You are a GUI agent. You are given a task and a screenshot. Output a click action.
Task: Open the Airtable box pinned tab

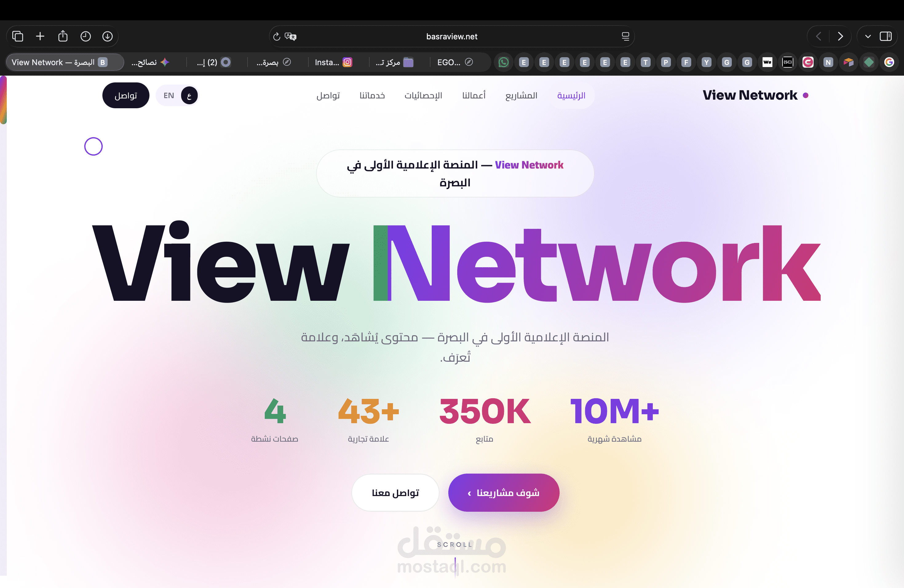849,62
